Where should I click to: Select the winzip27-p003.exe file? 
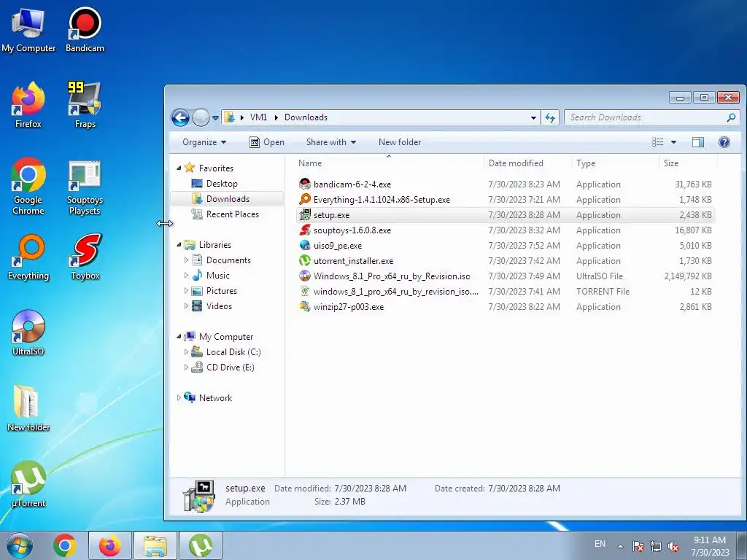click(x=505, y=307)
